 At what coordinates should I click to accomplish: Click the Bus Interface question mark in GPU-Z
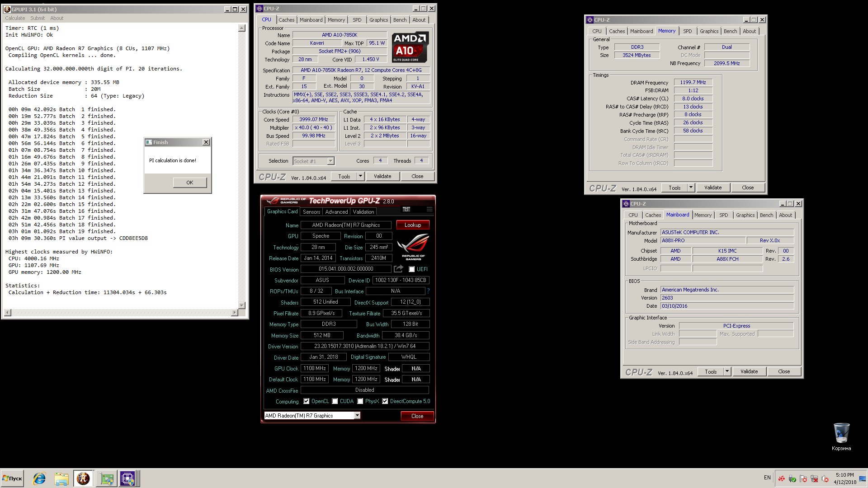point(428,291)
